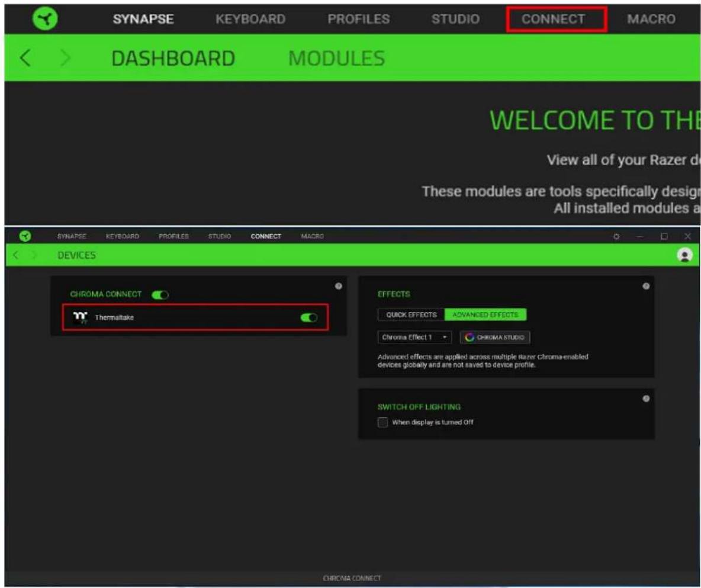Click the Razer logo in the lower window
The image size is (701, 588).
tap(25, 236)
